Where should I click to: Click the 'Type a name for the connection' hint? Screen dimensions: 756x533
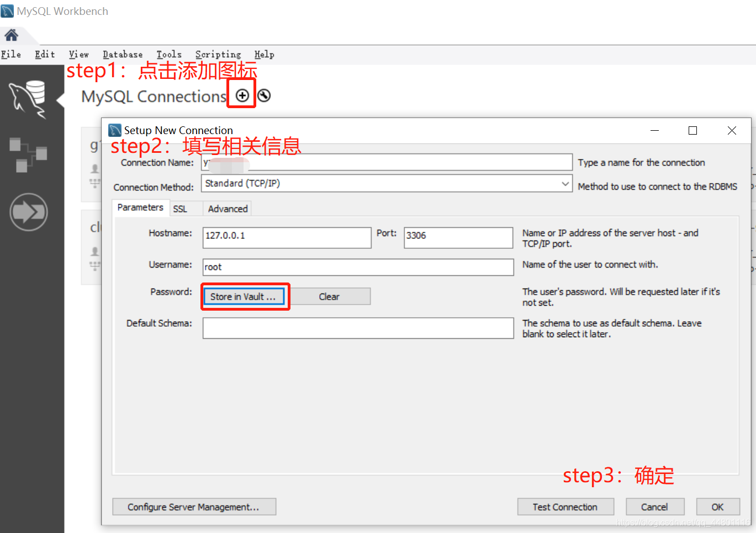641,163
